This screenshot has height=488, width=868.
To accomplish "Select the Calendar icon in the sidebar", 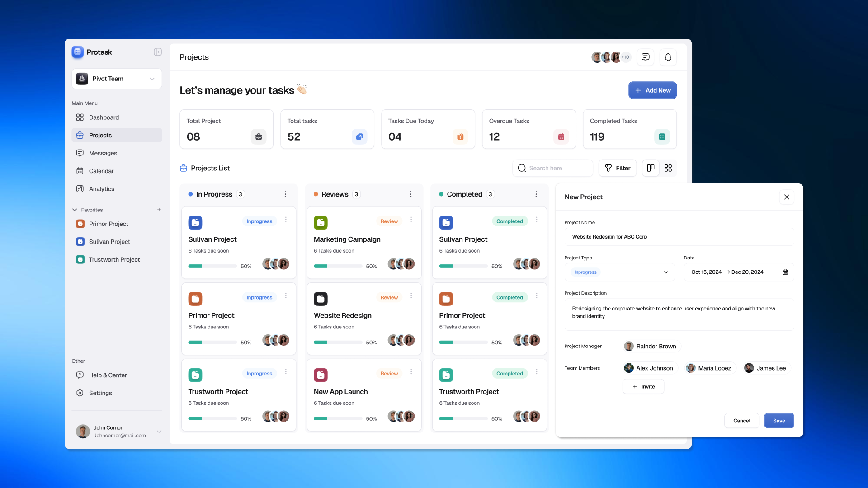I will pos(80,171).
